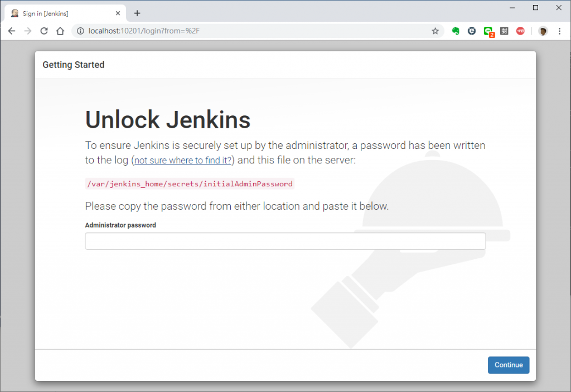Click the red circular extension icon
Viewport: 571px width, 392px height.
520,31
